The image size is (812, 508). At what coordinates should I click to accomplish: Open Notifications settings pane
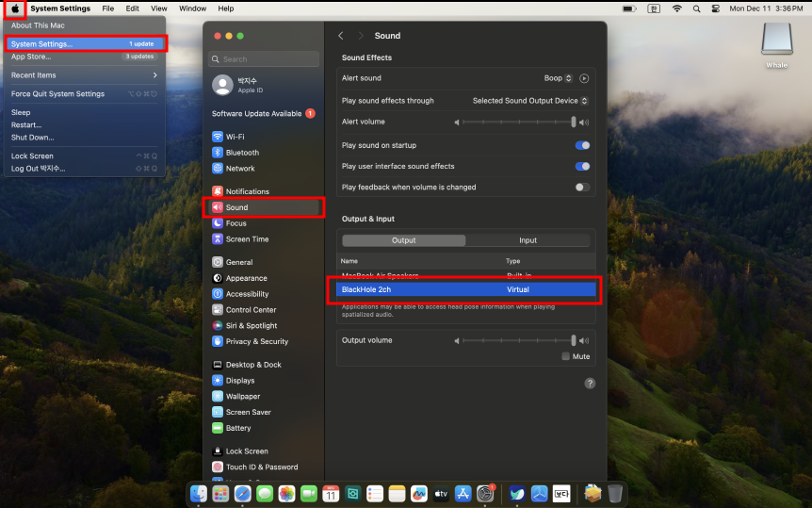(241, 191)
